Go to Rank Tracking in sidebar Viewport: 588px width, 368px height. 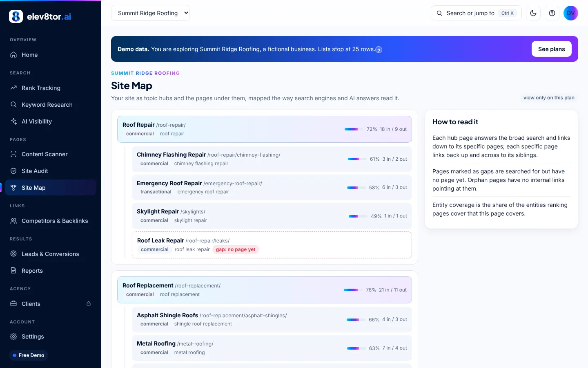[x=51, y=88]
